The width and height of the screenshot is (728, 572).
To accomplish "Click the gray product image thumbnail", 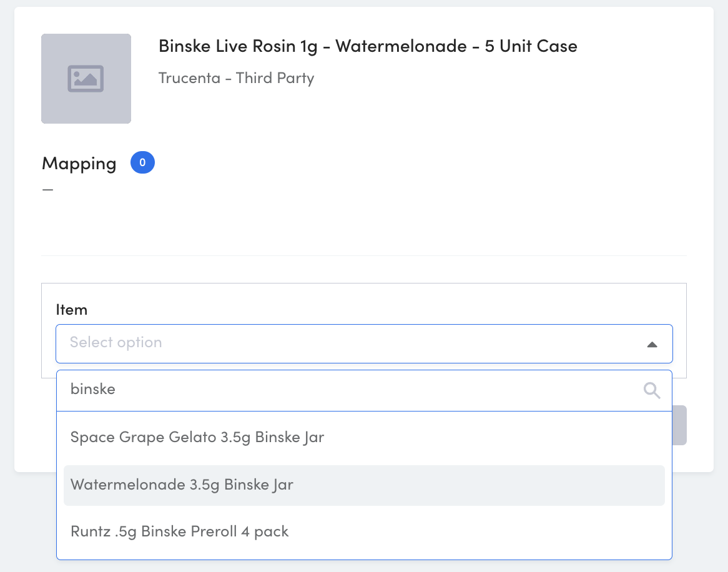I will click(86, 79).
